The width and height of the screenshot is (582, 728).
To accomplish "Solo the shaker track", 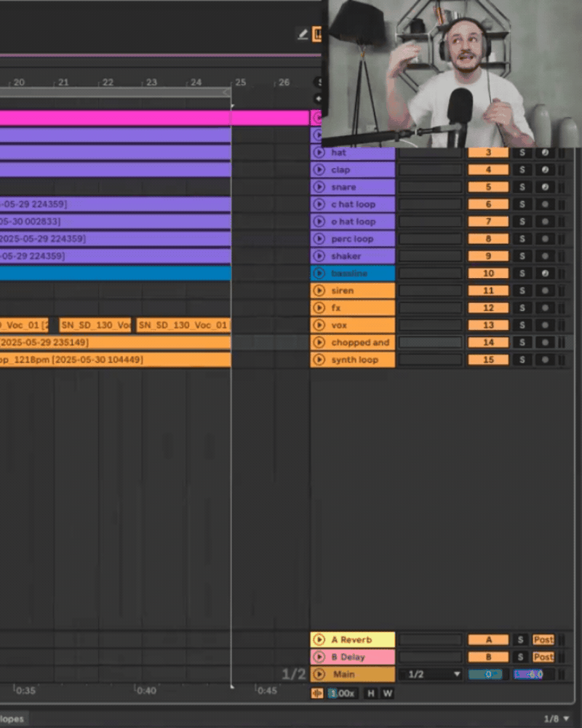I will 522,256.
